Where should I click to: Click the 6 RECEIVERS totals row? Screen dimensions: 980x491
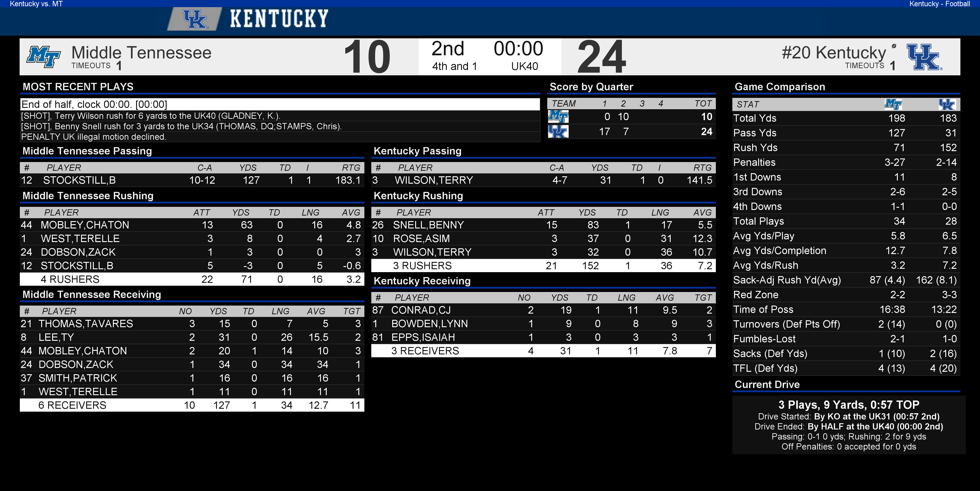[x=192, y=405]
